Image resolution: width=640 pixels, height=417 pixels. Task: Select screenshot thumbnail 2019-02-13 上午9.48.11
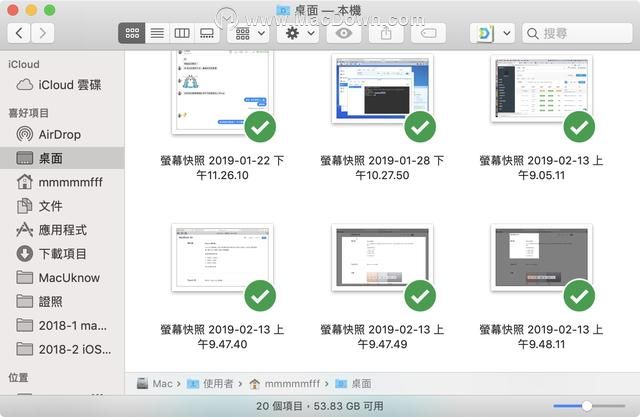click(x=541, y=257)
